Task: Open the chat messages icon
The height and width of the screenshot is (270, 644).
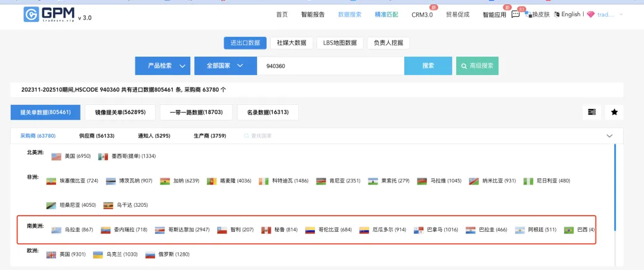Action: click(515, 15)
